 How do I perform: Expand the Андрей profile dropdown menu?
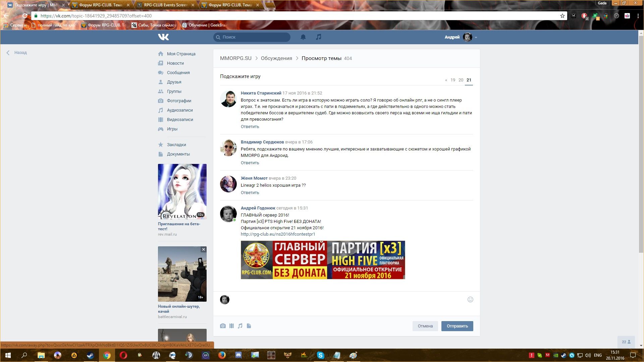[x=476, y=37]
